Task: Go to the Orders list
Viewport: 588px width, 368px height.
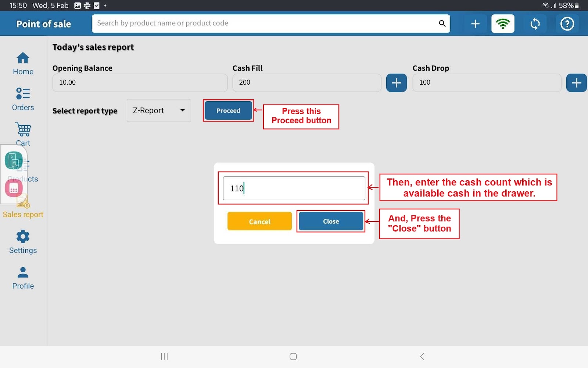Action: tap(23, 99)
